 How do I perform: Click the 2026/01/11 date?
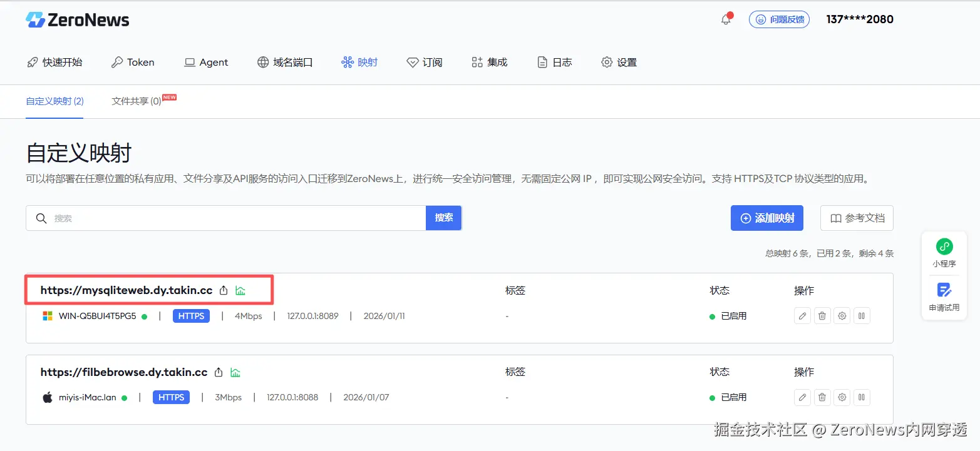(x=384, y=316)
